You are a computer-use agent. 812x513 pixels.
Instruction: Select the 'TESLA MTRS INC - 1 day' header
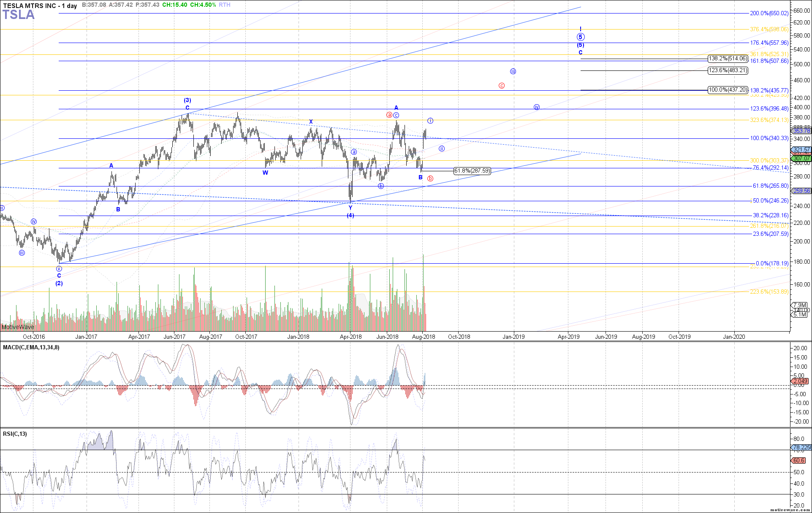click(40, 5)
